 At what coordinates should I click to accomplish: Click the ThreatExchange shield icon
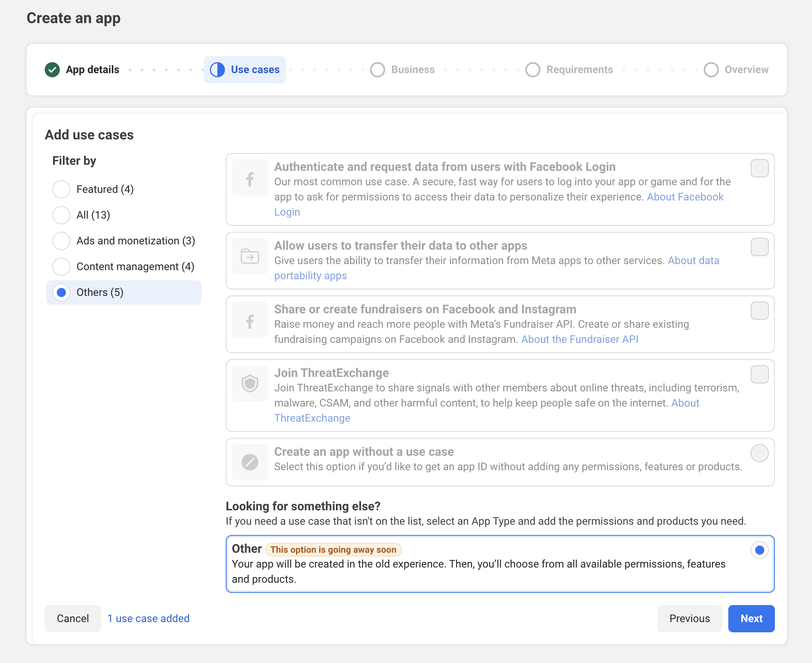click(250, 383)
